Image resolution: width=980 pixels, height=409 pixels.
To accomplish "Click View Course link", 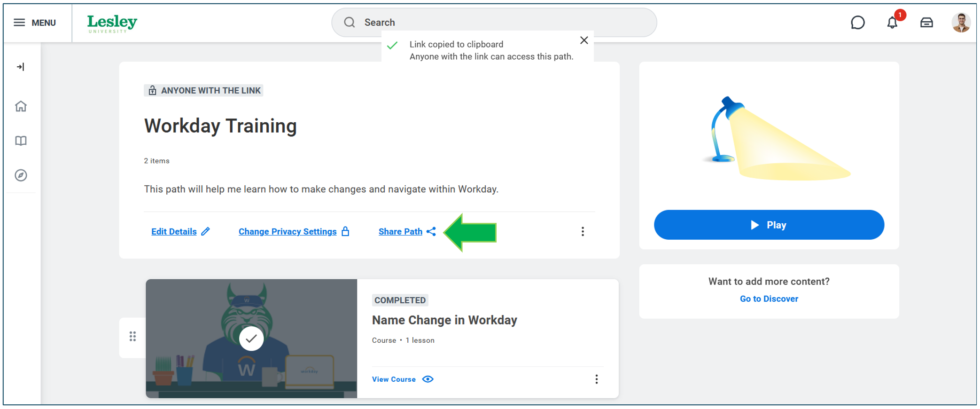I will pos(394,379).
